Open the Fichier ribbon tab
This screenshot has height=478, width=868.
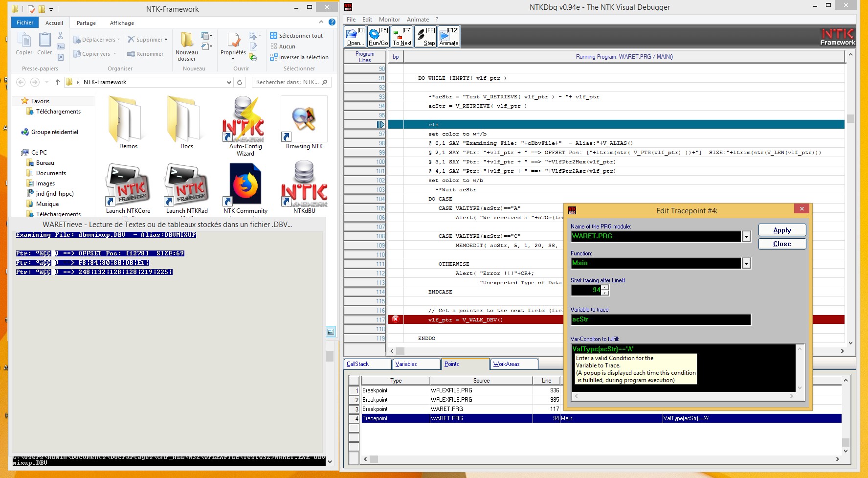[x=25, y=23]
